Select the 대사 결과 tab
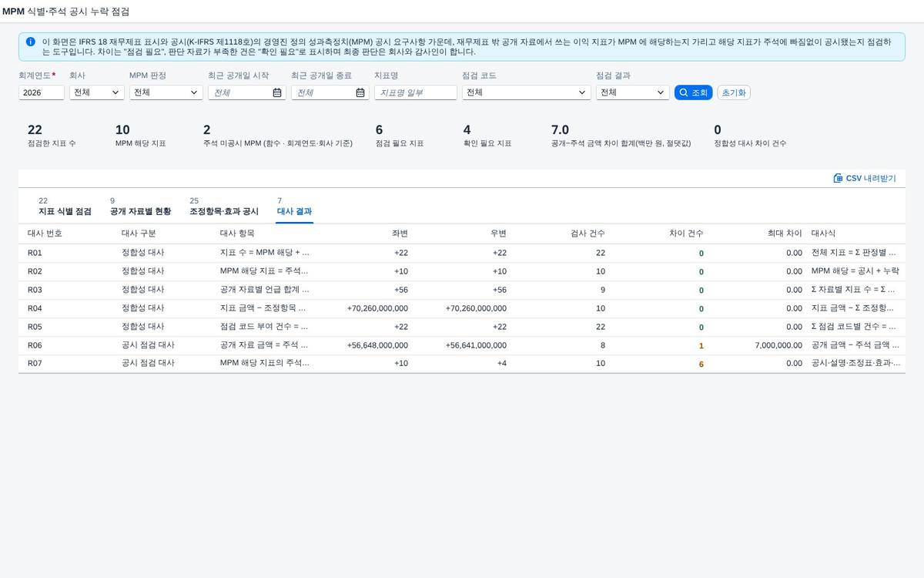Image resolution: width=924 pixels, height=578 pixels. click(x=294, y=207)
